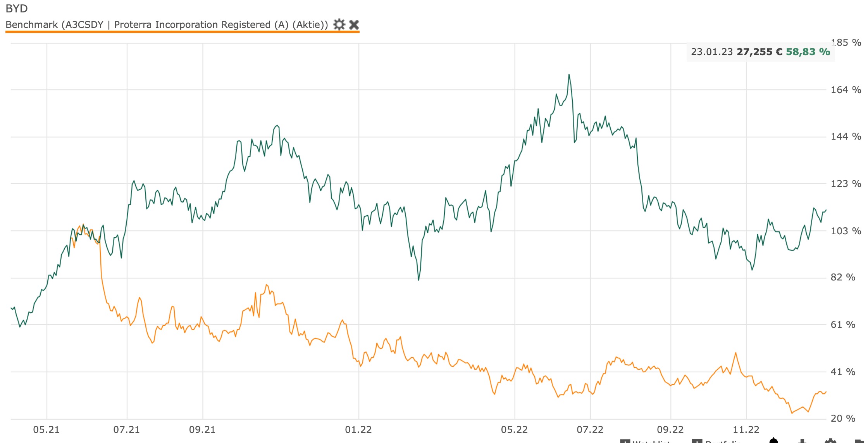Open chart settings gear at bottom right

(830, 441)
